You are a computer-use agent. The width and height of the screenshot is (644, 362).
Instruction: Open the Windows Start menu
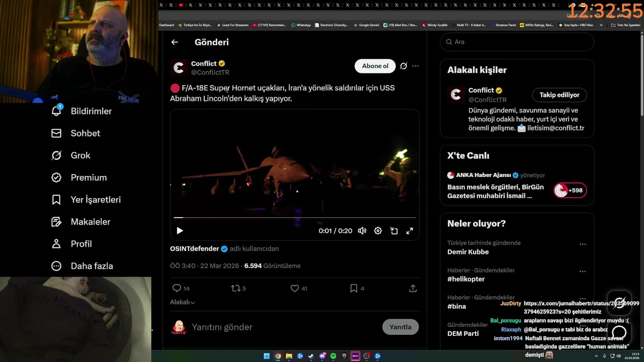pyautogui.click(x=267, y=356)
